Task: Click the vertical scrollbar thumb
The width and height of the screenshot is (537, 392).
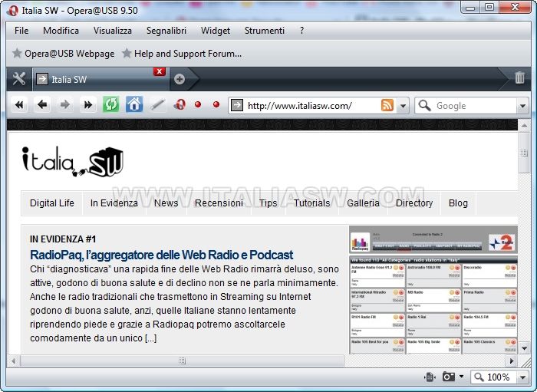Action: pyautogui.click(x=524, y=153)
